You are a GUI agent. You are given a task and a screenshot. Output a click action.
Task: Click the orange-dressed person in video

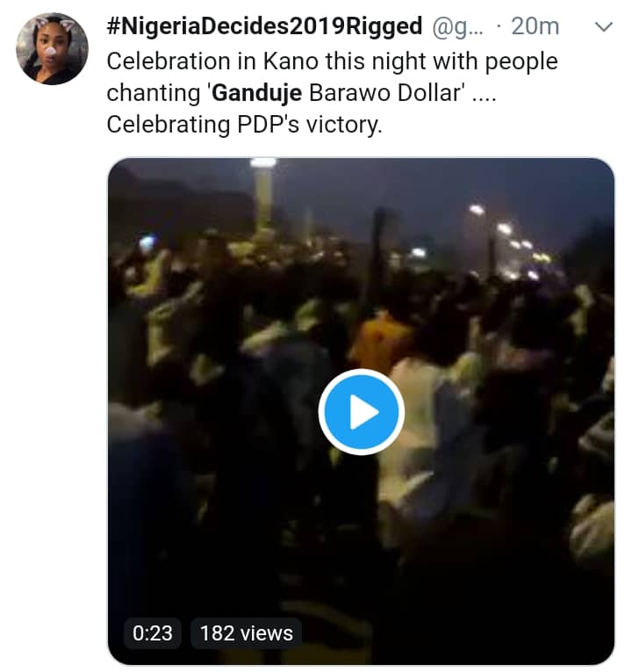tap(381, 339)
